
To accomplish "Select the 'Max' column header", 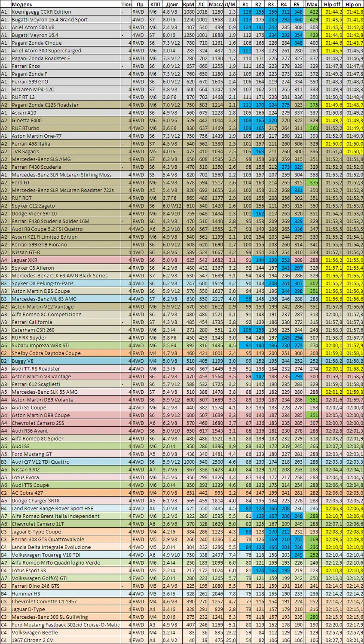I will pyautogui.click(x=312, y=4).
